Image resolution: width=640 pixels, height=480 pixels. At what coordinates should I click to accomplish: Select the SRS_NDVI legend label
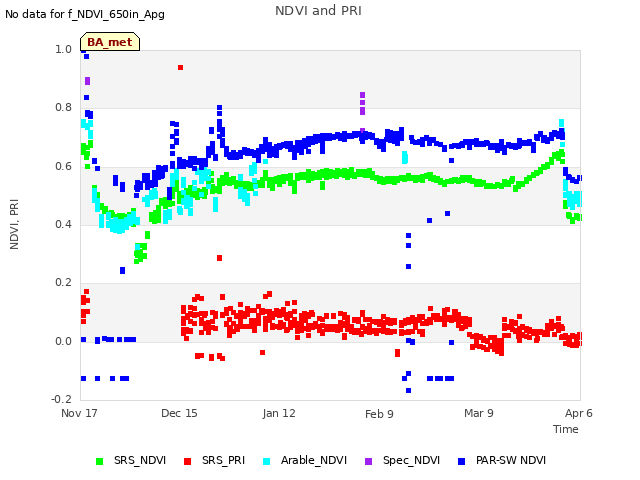tap(140, 460)
